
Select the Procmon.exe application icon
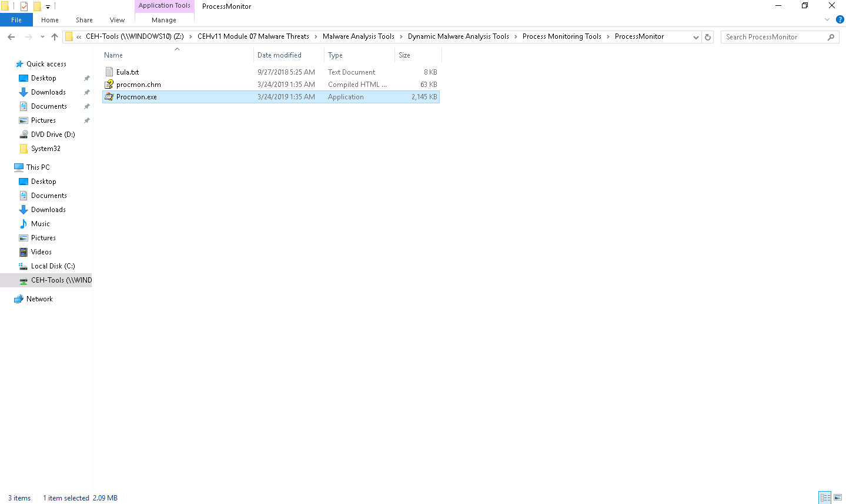click(109, 96)
